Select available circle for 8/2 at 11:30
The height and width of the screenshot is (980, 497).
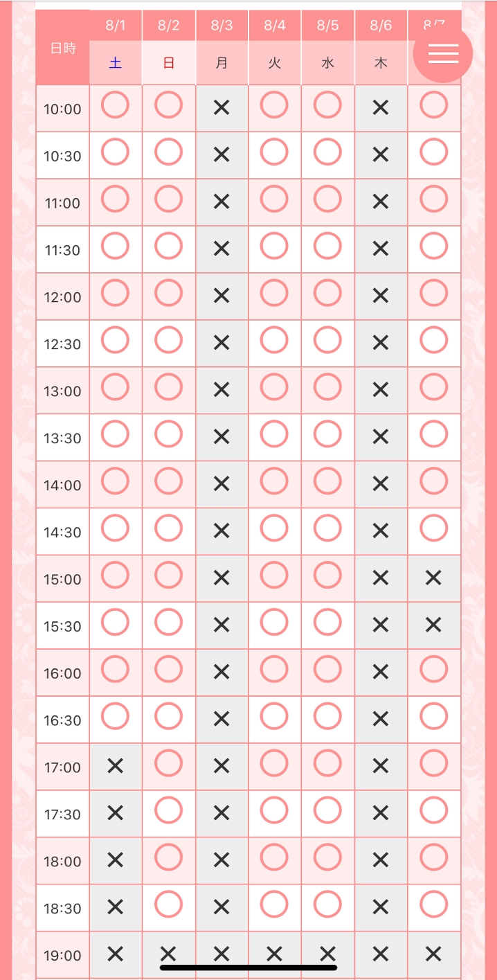click(168, 246)
